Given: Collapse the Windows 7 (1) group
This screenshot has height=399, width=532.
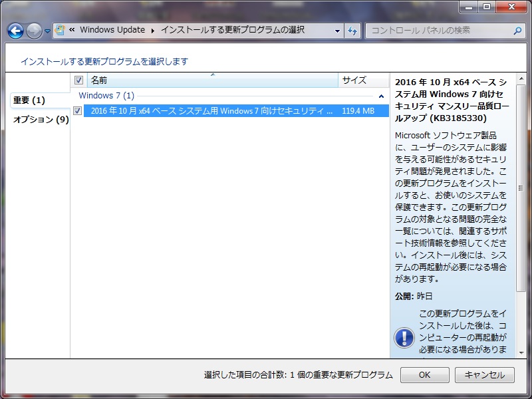Looking at the screenshot, I should (381, 96).
